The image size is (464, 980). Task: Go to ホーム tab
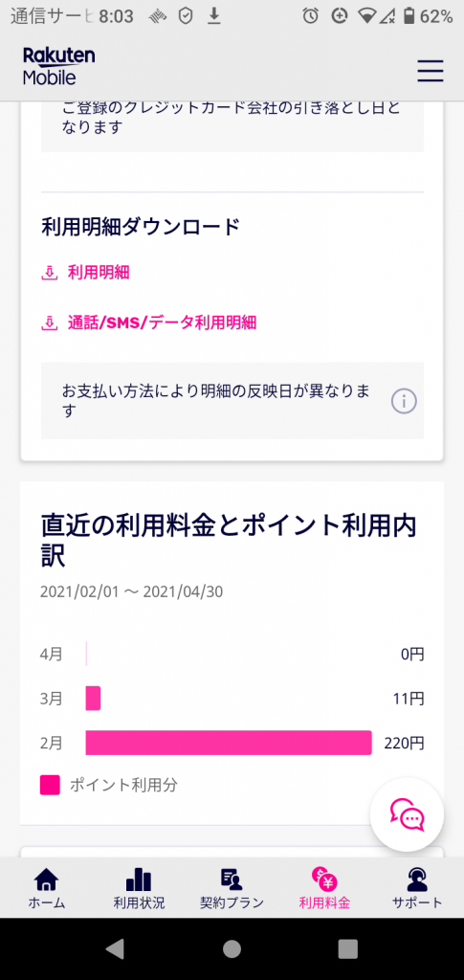pos(46,887)
